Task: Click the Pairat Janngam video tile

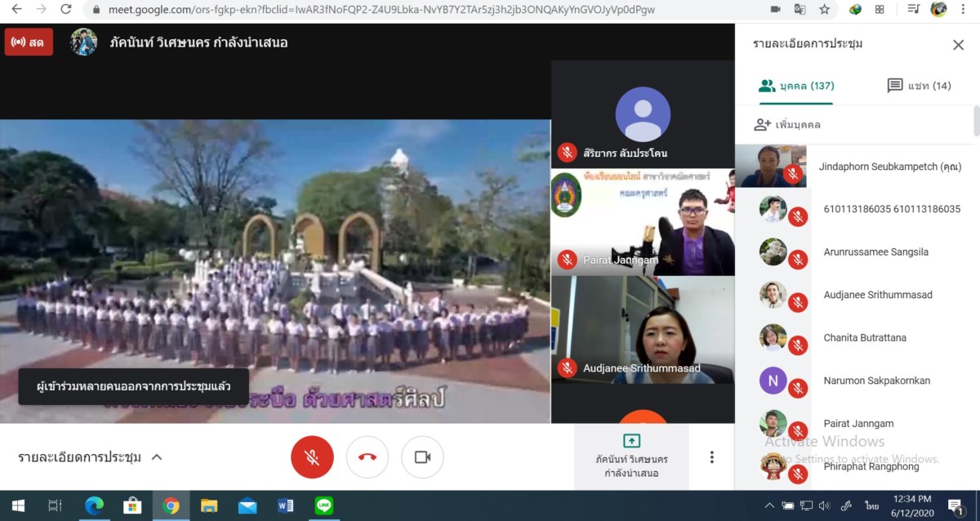Action: pyautogui.click(x=643, y=222)
